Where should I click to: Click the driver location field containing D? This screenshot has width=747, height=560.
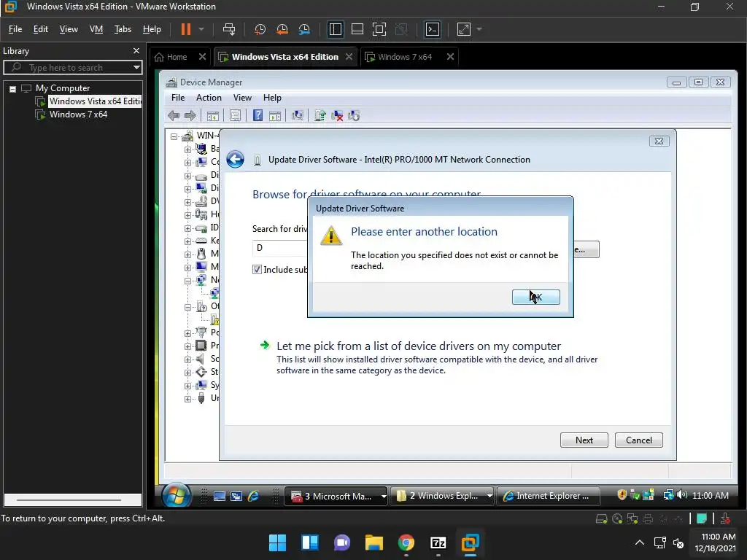pyautogui.click(x=280, y=248)
